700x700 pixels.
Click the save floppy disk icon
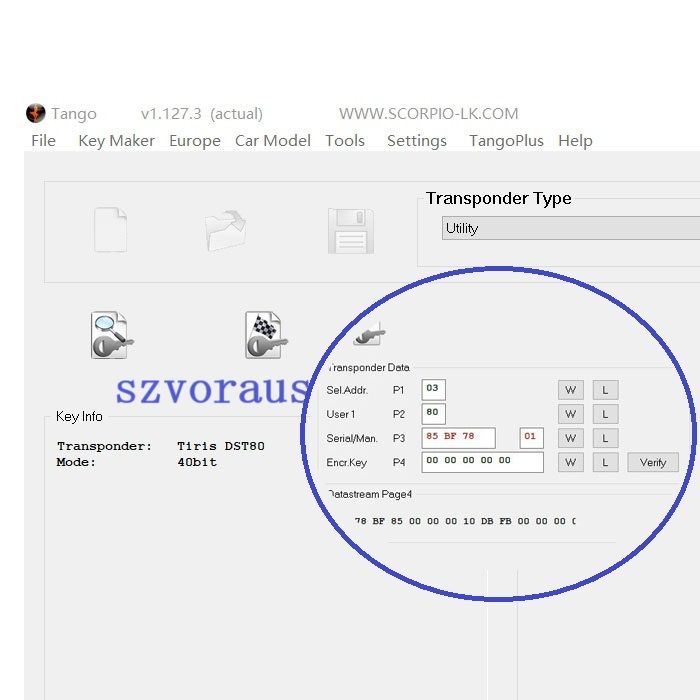350,230
